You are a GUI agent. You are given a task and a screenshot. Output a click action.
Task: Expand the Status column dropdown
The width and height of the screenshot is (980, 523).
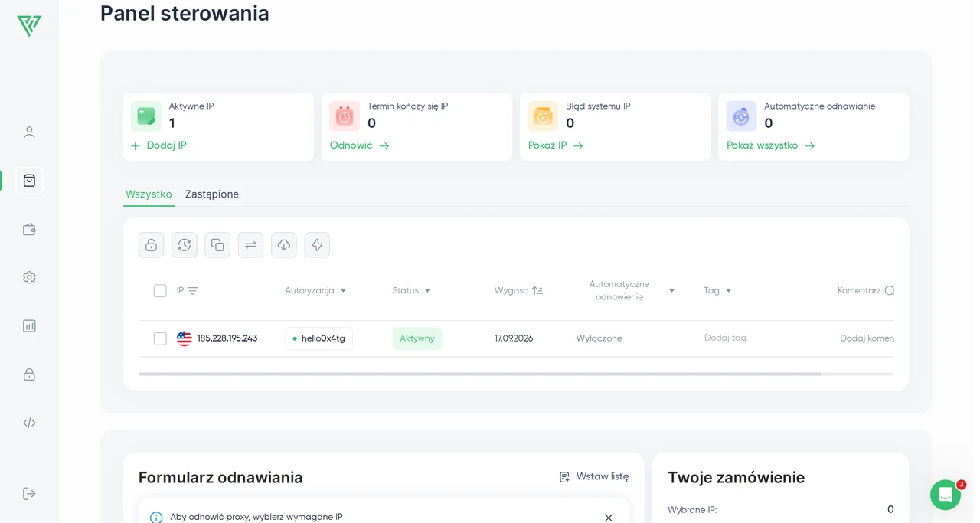[427, 291]
